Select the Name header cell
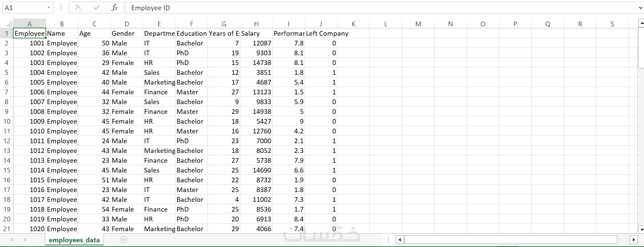Image resolution: width=644 pixels, height=247 pixels. point(62,33)
